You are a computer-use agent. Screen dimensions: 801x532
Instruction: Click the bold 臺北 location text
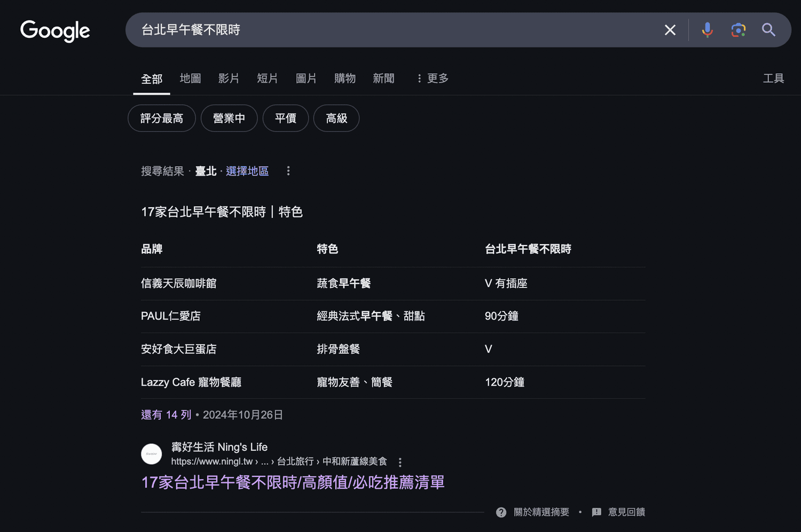point(206,171)
